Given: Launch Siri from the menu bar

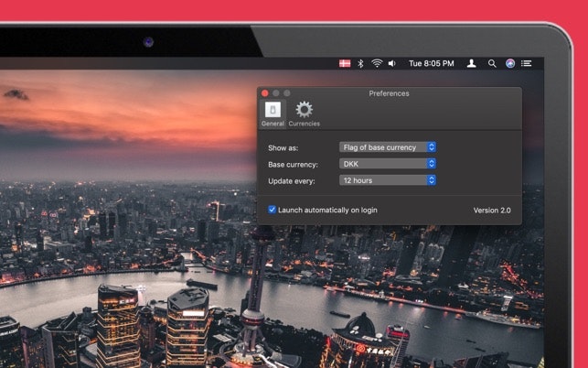Looking at the screenshot, I should pyautogui.click(x=510, y=63).
